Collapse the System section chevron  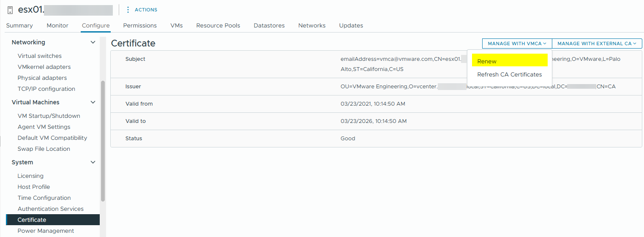coord(93,162)
